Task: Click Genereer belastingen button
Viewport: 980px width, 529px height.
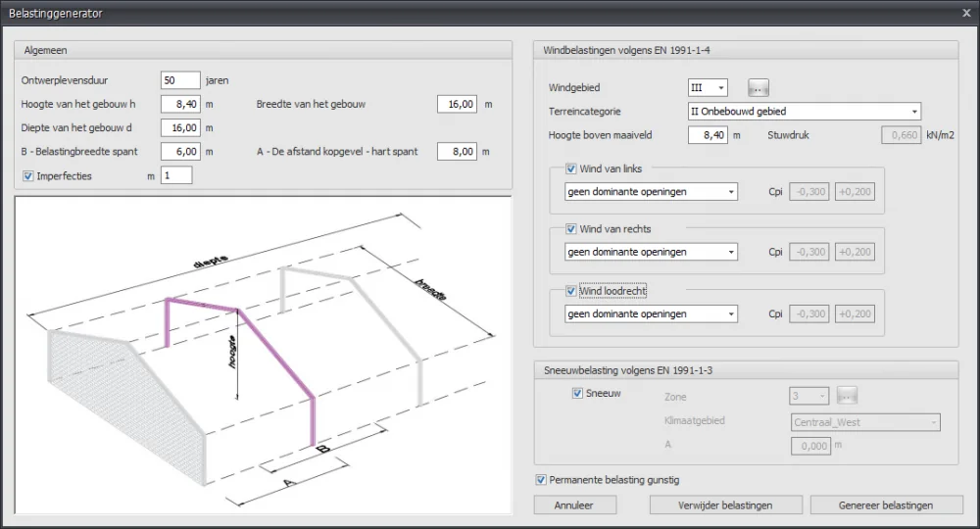Action: [886, 505]
